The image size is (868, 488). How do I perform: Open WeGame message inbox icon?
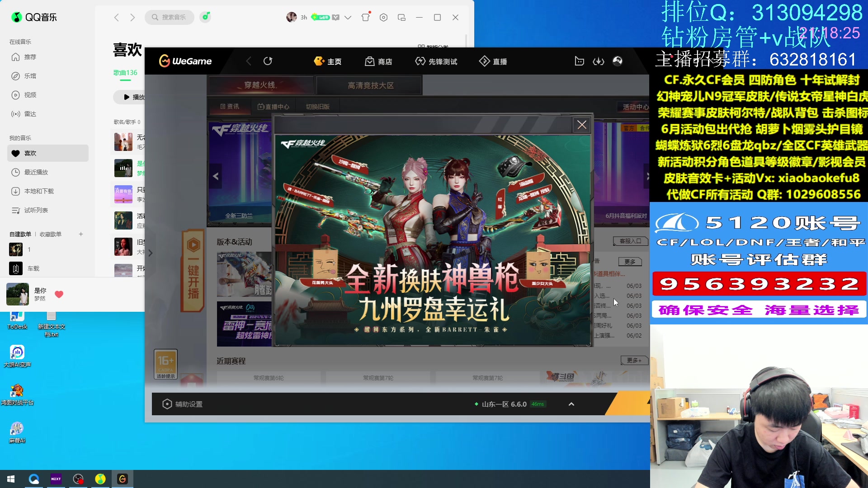(579, 61)
